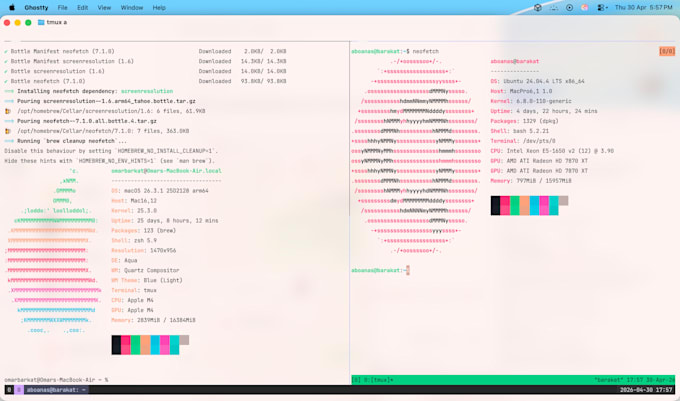Open the File menu
Image resolution: width=680 pixels, height=401 pixels.
coord(62,7)
